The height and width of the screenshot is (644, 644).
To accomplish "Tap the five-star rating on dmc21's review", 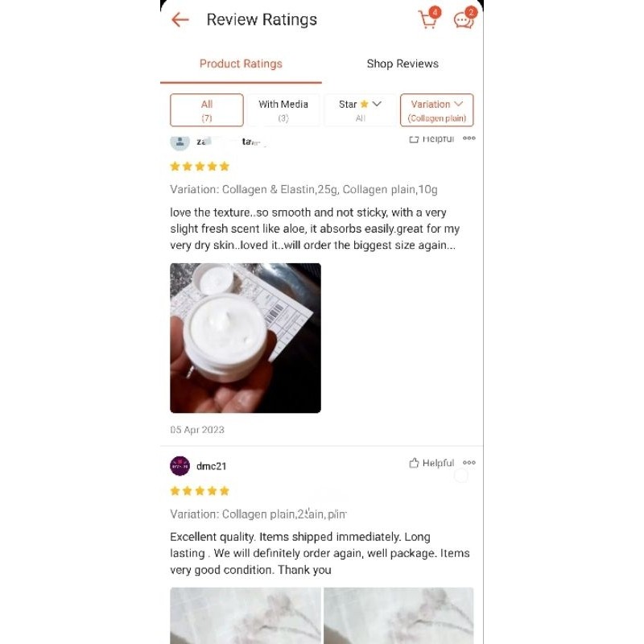I will point(200,491).
